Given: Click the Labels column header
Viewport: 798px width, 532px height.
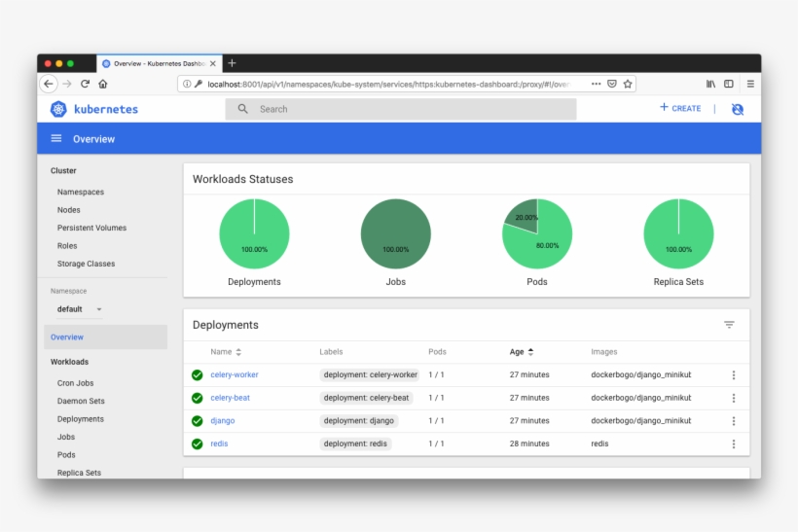Looking at the screenshot, I should click(331, 352).
